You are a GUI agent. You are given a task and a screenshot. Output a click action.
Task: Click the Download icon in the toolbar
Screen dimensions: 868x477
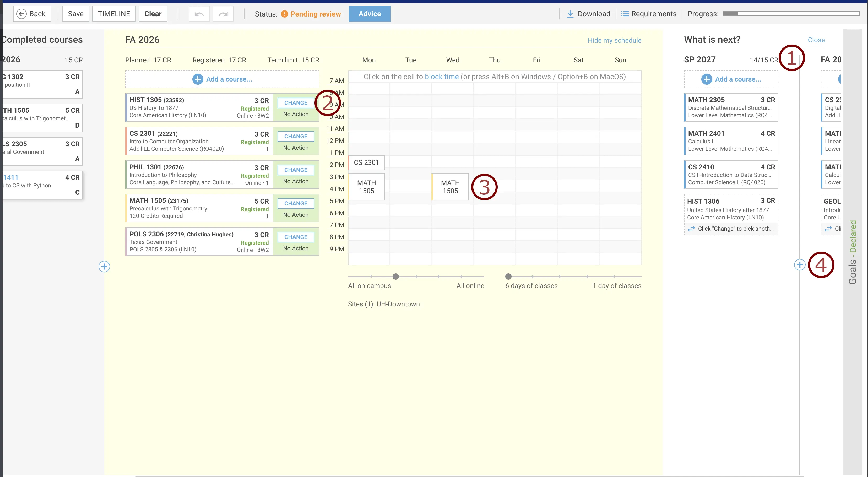click(570, 14)
